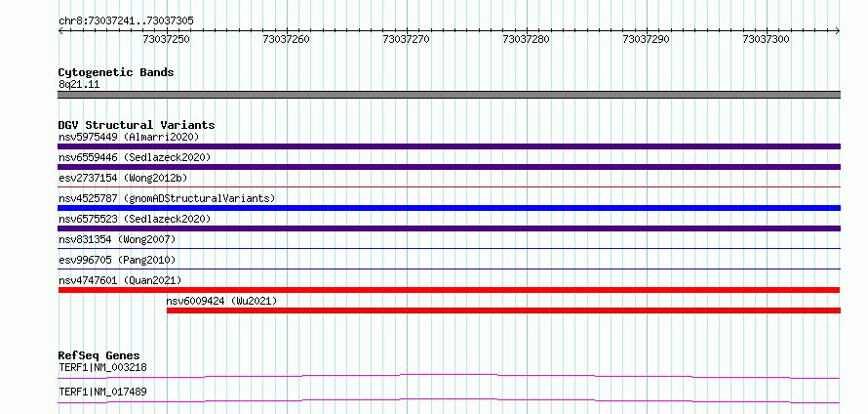
Task: Select the magenta line for TERF1|NM_017489
Action: 449,400
